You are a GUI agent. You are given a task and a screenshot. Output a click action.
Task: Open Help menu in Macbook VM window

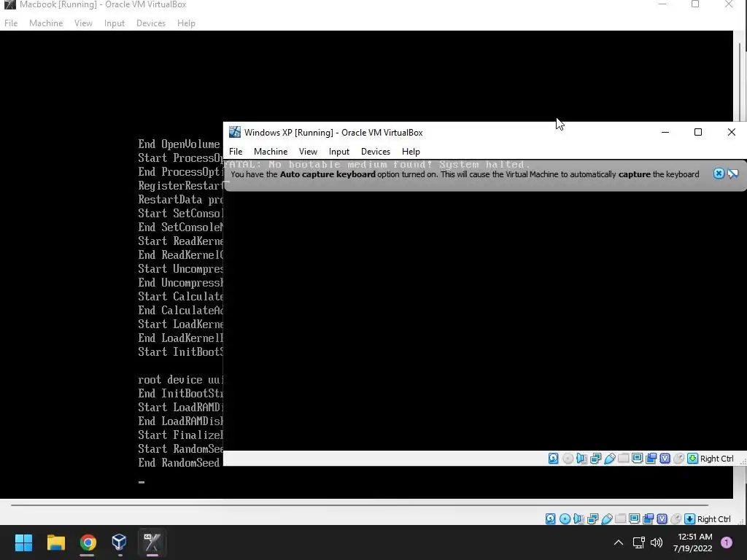click(186, 23)
